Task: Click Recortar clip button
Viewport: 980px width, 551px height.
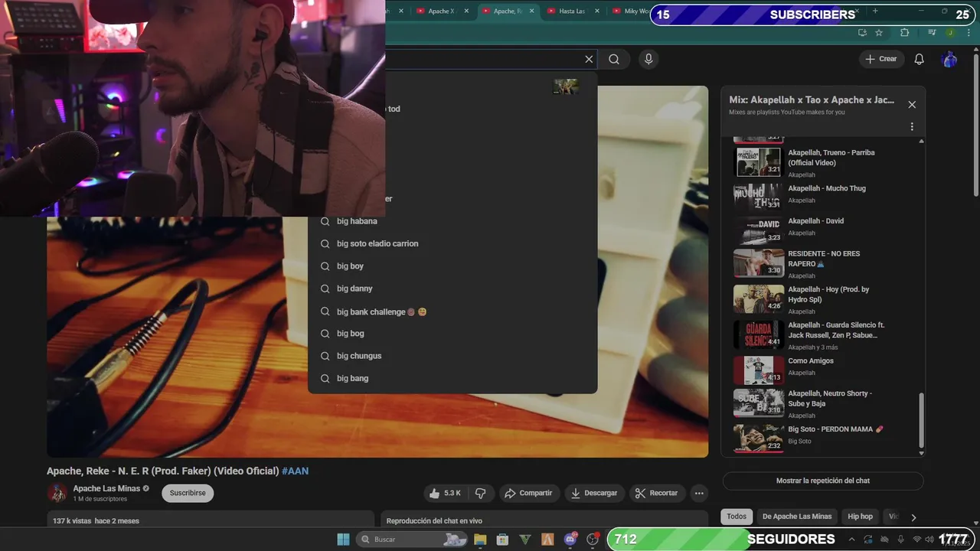Action: (657, 493)
